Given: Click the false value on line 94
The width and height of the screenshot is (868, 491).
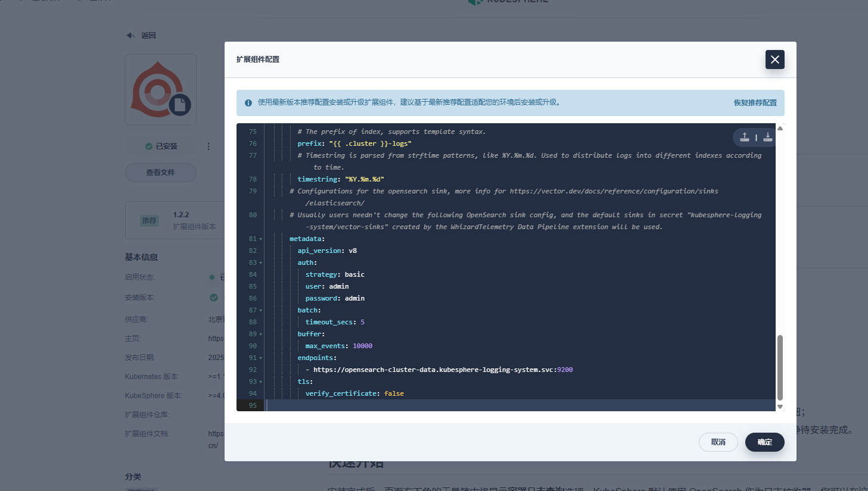Looking at the screenshot, I should tap(394, 393).
